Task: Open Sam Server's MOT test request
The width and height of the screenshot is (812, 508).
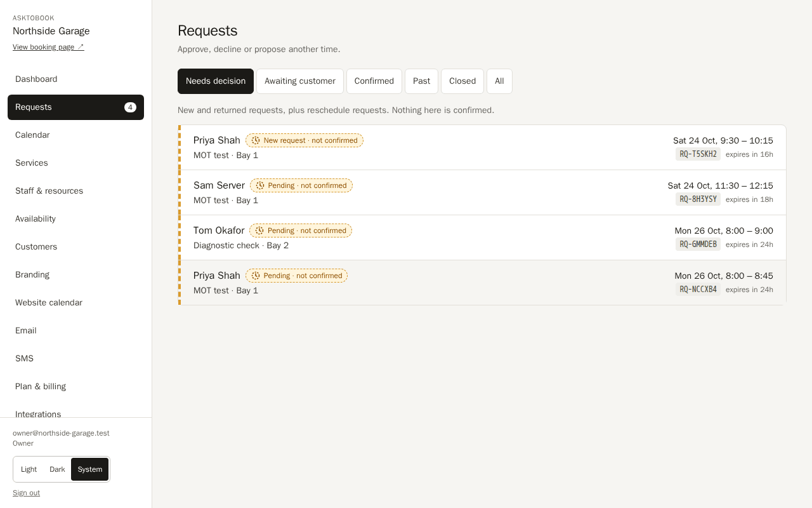Action: pyautogui.click(x=482, y=192)
